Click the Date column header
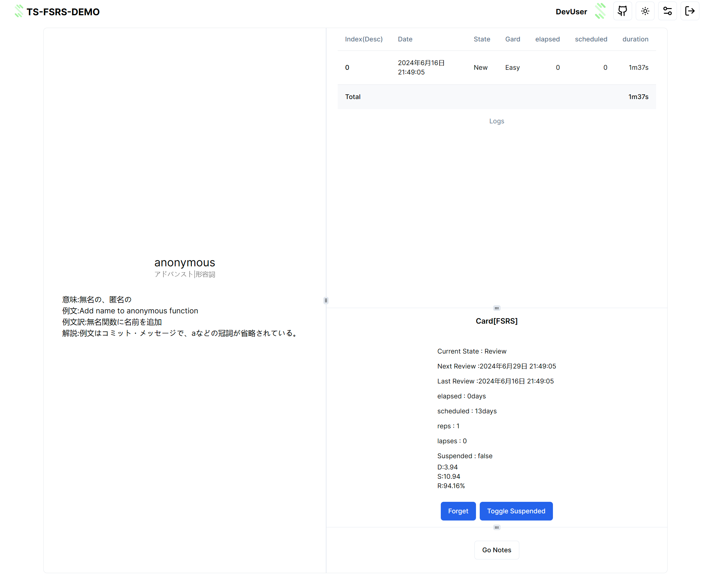728x580 pixels. [405, 39]
